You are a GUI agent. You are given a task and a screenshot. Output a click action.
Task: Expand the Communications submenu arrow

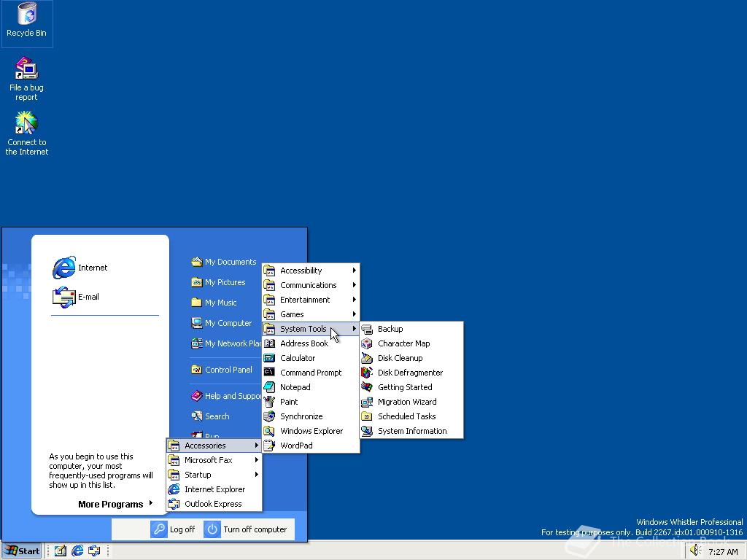[x=355, y=285]
